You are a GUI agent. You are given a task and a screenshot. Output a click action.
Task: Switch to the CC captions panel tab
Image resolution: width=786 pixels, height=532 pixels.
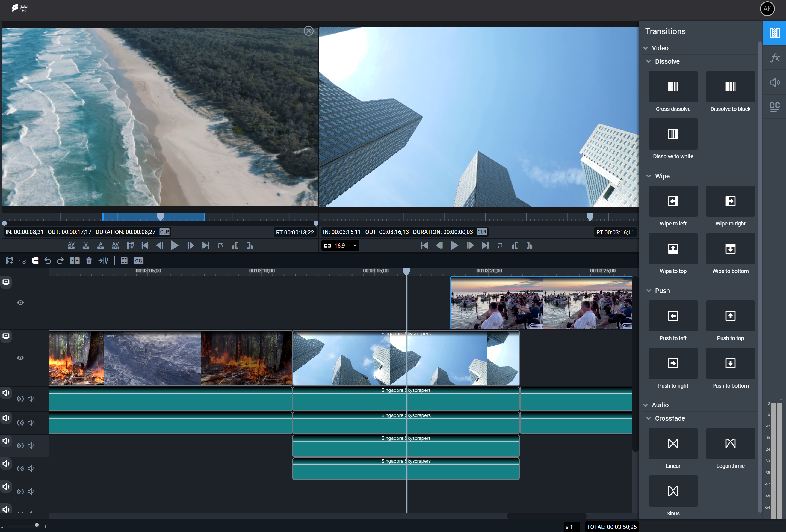click(x=775, y=107)
